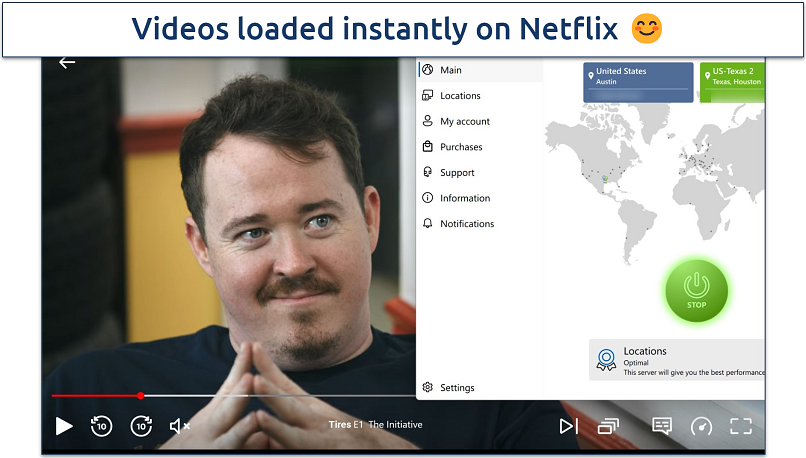Screen dimensions: 806x458
Task: Click the red playback progress handle
Action: 140,395
